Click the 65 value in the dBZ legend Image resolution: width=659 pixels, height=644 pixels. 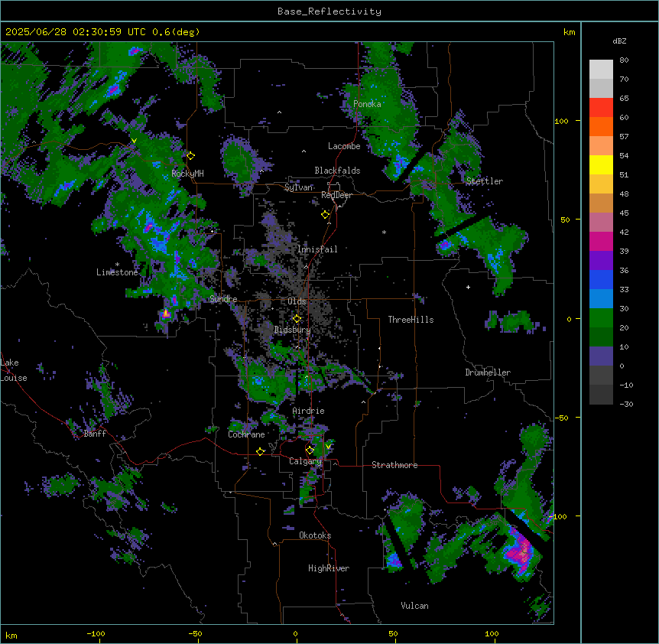pos(624,98)
